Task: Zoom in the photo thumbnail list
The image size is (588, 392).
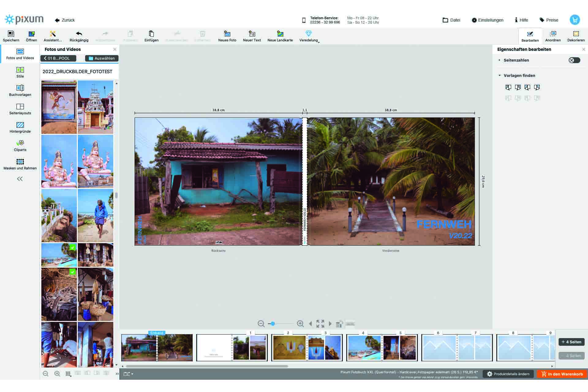Action: point(57,374)
